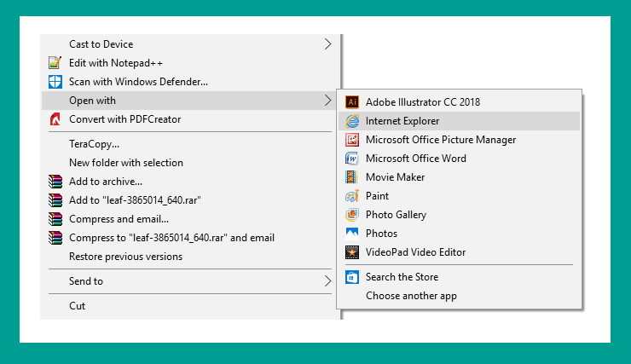Click WinRAR icon beside Add to "leaf-3865014_640.rar"
Screen dimensions: 631x364
[x=55, y=199]
